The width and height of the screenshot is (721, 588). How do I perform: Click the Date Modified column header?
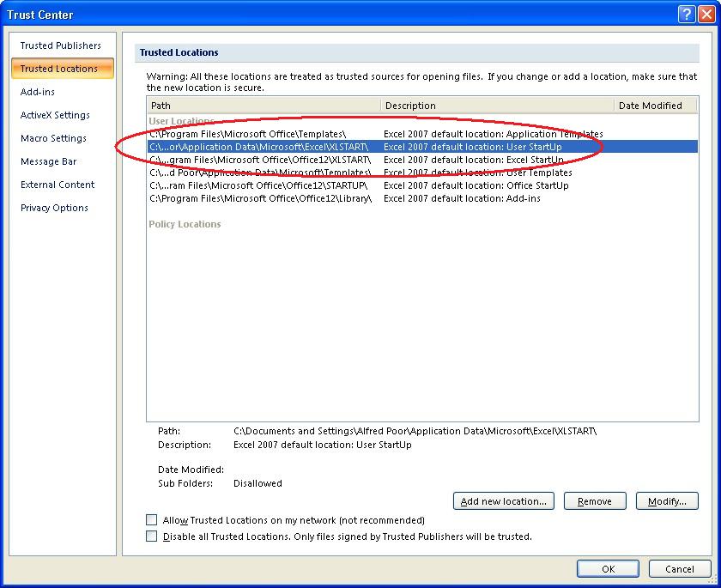(x=657, y=105)
